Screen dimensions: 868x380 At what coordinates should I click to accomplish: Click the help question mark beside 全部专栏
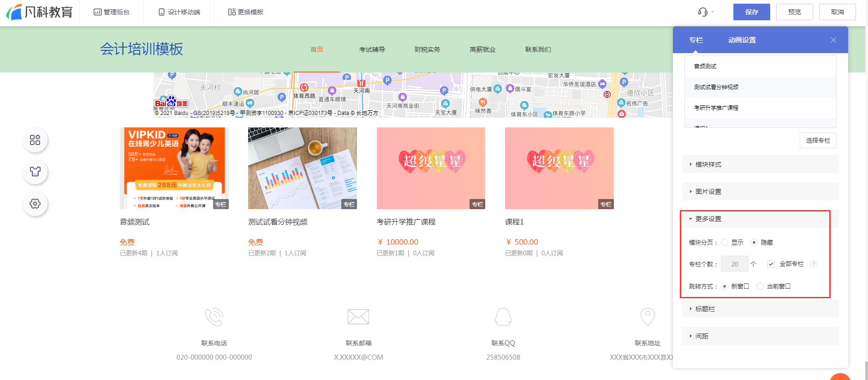click(814, 264)
